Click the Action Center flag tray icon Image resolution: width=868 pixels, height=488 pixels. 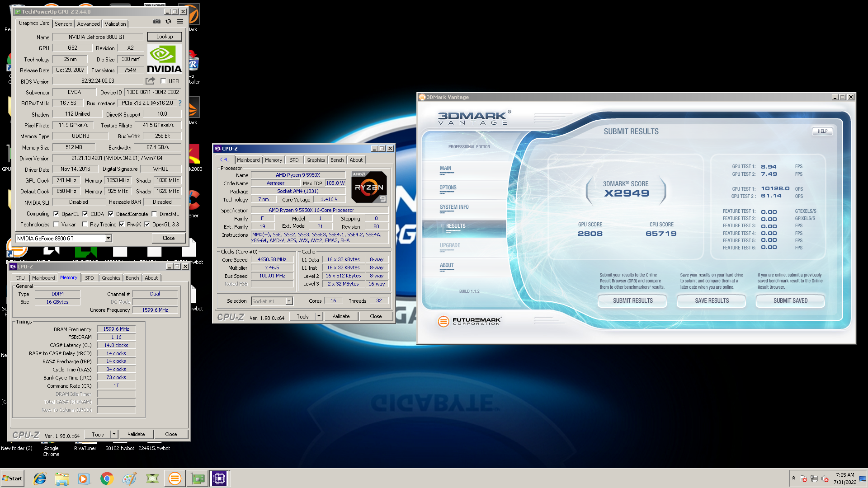coord(803,479)
